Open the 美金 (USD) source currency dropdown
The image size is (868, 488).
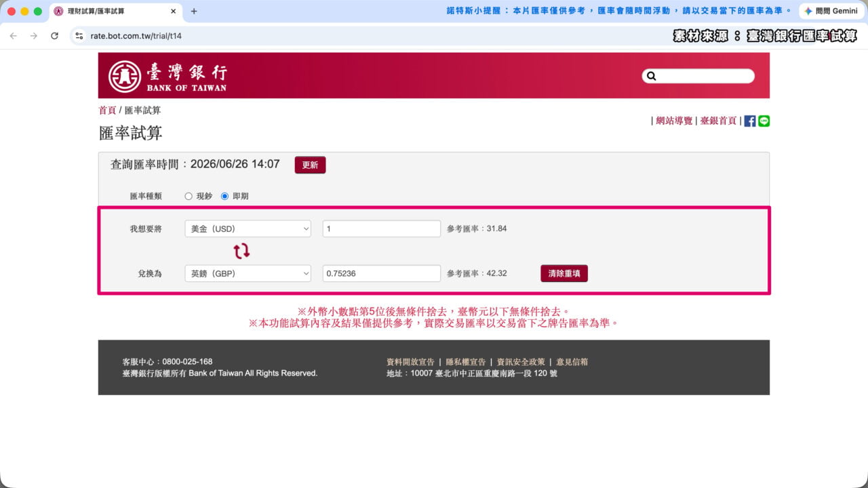coord(248,229)
